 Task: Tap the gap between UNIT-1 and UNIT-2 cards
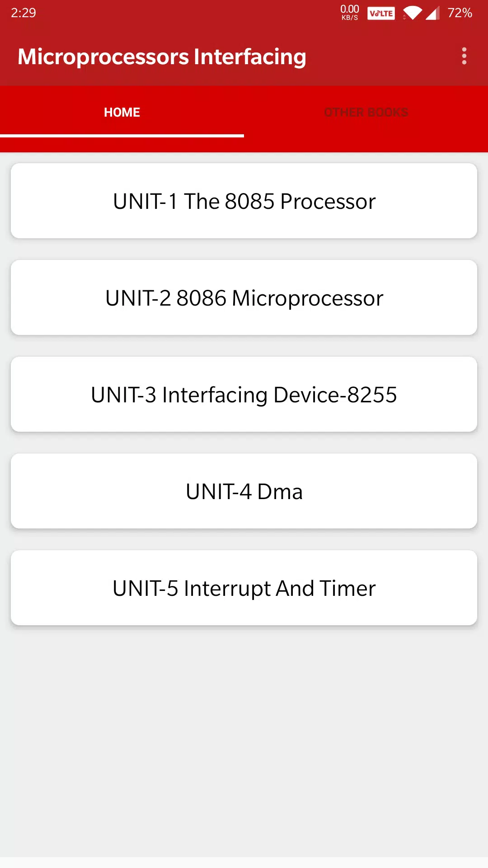pos(244,249)
